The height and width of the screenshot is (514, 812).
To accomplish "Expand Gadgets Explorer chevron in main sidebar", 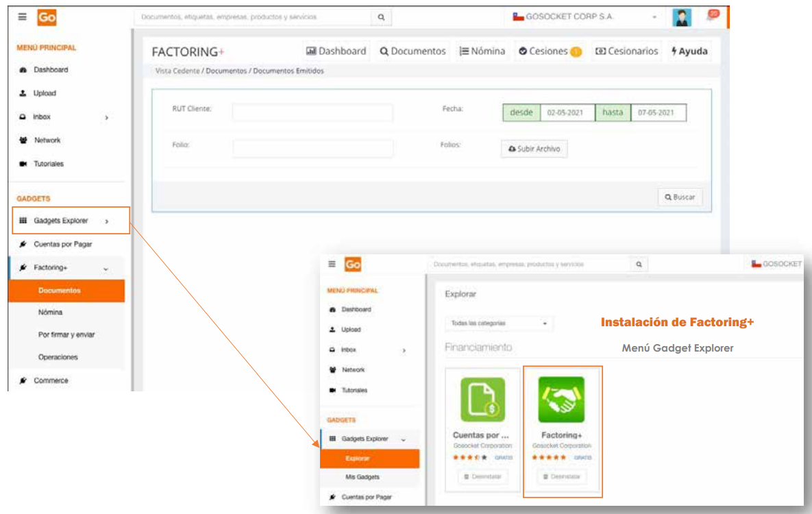I will 107,221.
